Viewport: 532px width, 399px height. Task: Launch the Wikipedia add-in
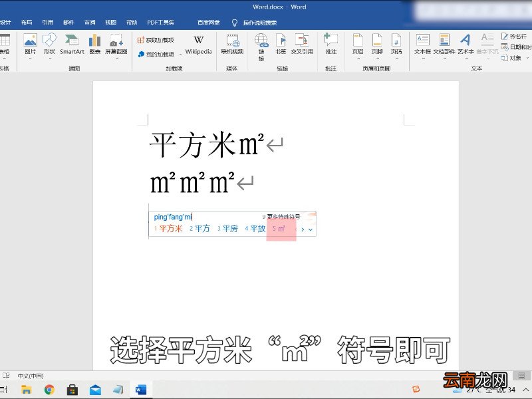pos(198,44)
